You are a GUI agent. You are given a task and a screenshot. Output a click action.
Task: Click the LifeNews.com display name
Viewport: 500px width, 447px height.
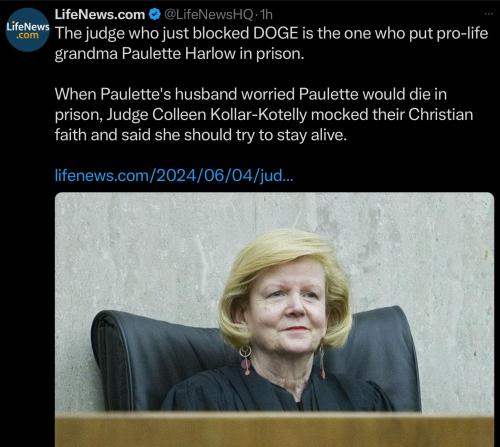100,14
